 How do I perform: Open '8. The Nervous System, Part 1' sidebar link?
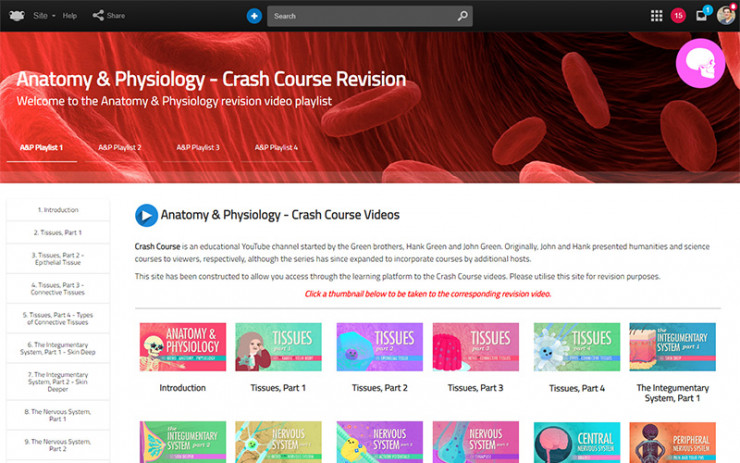point(58,415)
